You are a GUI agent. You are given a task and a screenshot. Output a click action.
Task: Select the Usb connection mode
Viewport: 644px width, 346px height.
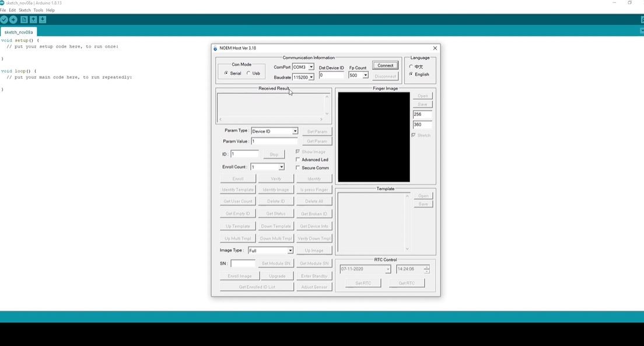tap(250, 73)
